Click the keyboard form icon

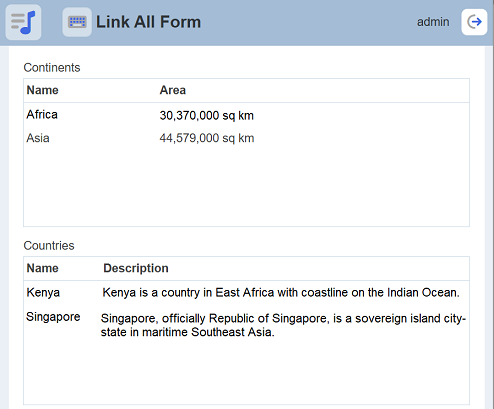pyautogui.click(x=77, y=22)
